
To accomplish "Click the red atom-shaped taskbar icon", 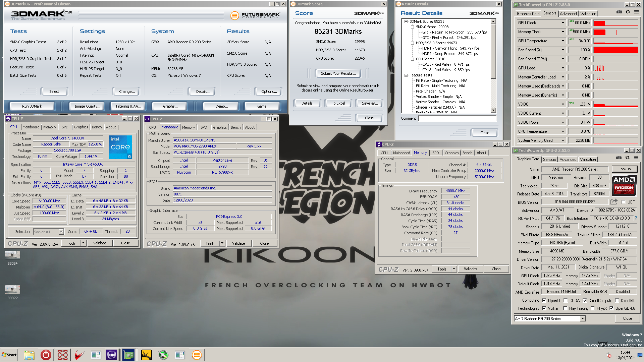I will tap(63, 355).
